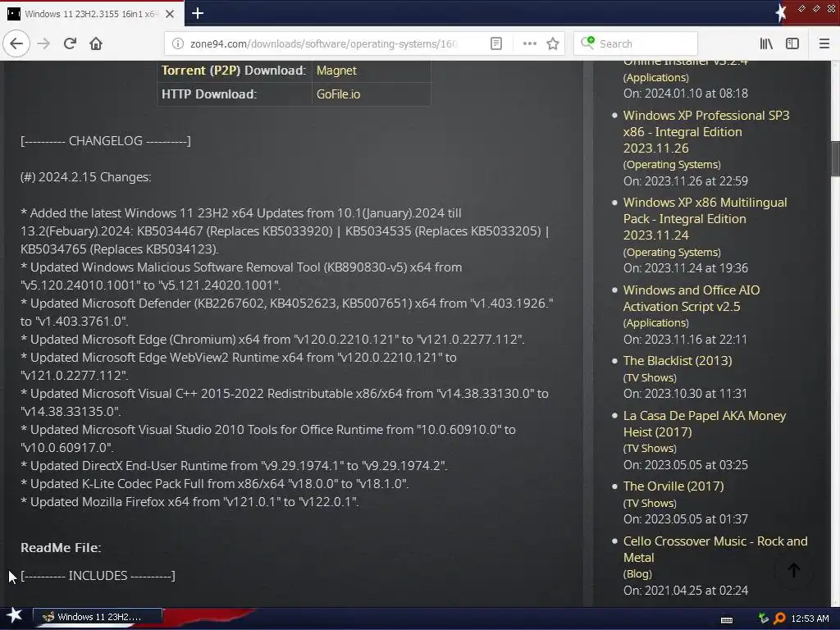Viewport: 840px width, 630px height.
Task: Open The Orville (2017) link
Action: click(x=673, y=486)
